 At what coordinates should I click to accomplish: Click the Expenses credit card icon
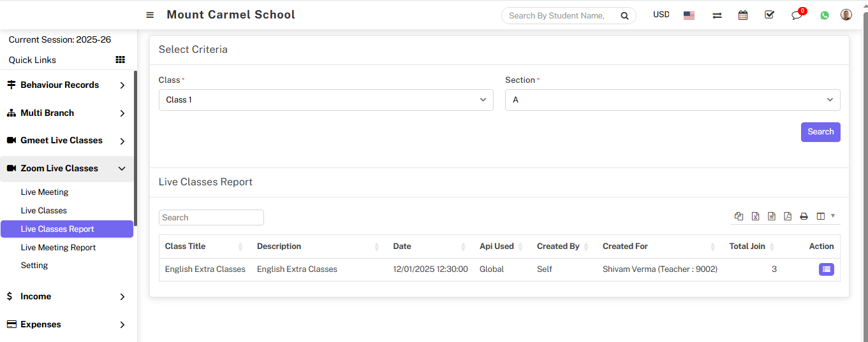[11, 324]
